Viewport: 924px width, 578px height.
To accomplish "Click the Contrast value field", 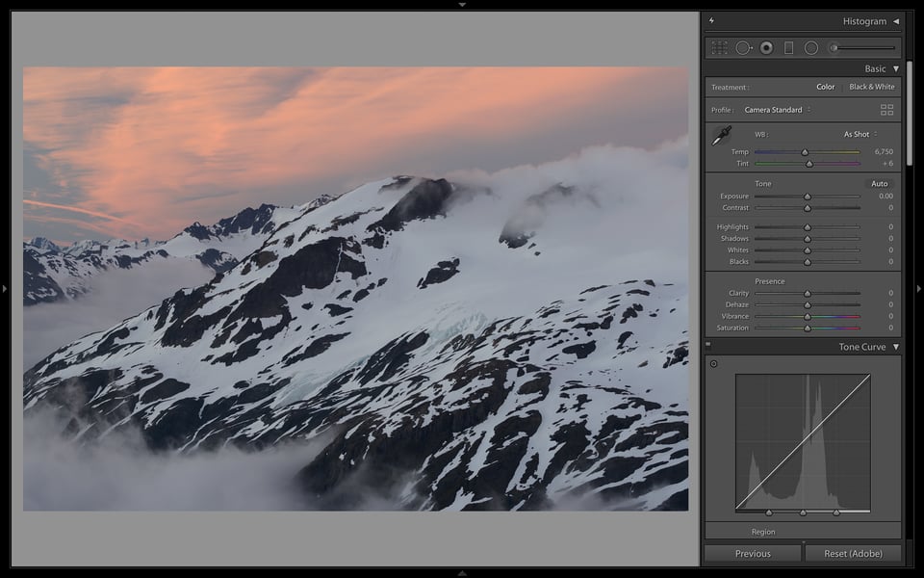I will pyautogui.click(x=891, y=208).
